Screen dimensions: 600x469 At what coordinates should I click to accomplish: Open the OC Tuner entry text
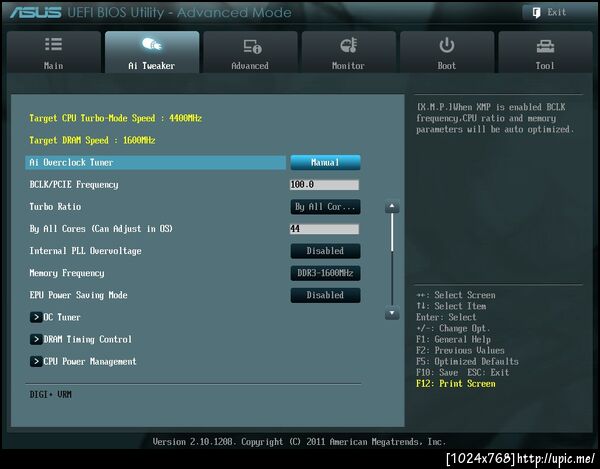pos(62,317)
